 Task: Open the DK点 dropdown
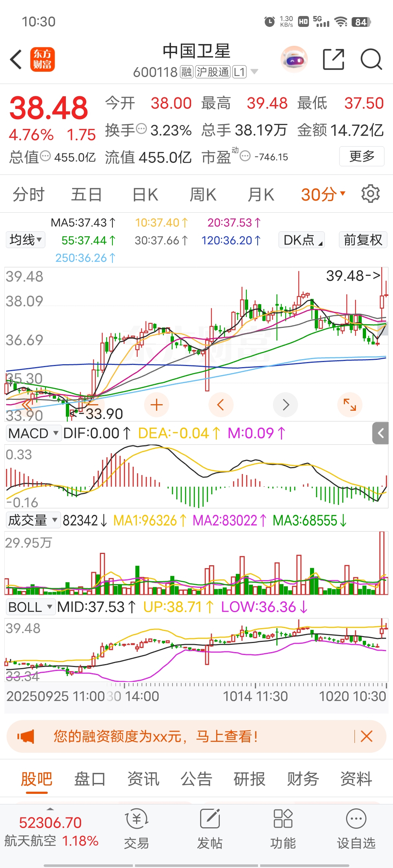tap(302, 240)
